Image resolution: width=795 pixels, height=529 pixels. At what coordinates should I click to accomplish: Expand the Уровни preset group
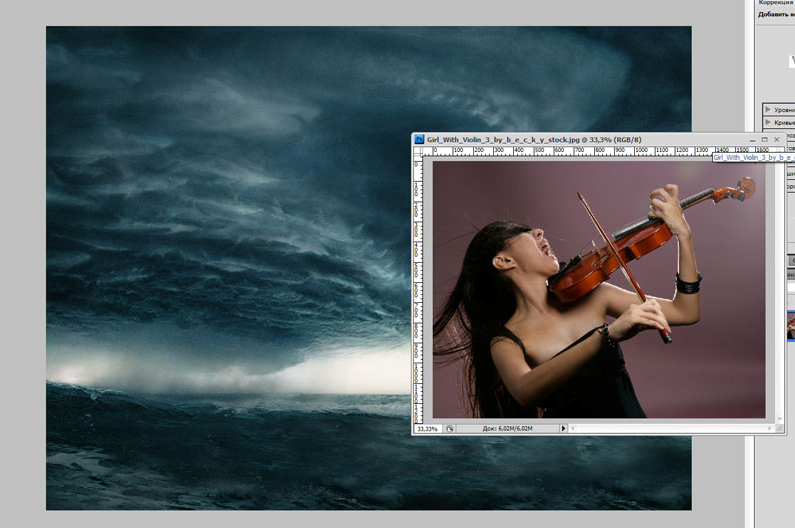pos(768,110)
